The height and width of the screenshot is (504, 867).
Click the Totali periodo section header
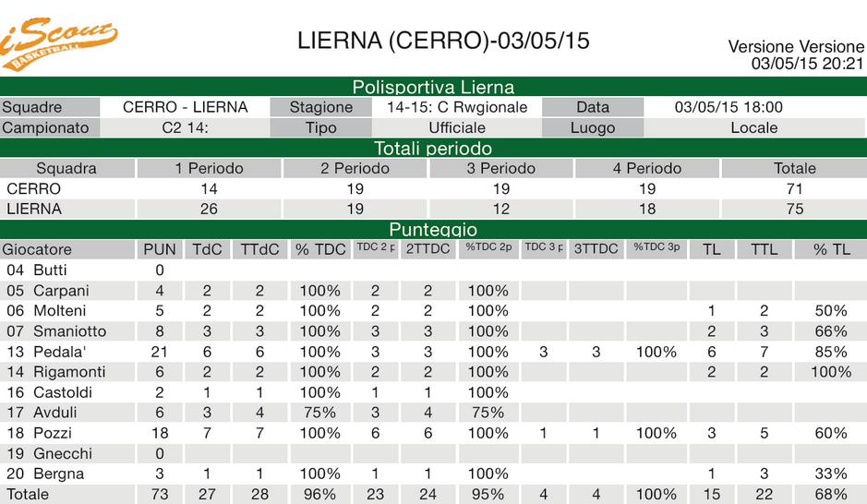click(433, 148)
